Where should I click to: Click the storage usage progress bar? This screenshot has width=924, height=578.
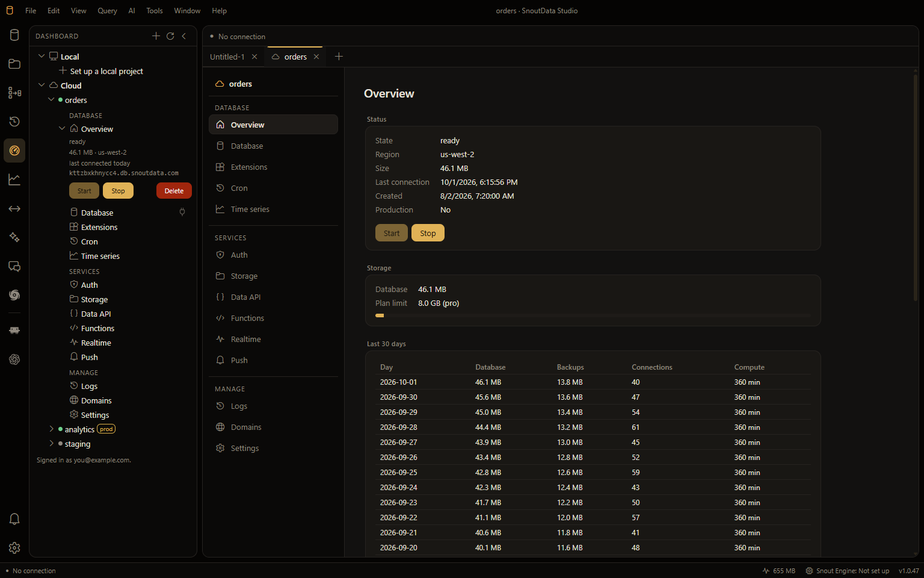pos(593,315)
